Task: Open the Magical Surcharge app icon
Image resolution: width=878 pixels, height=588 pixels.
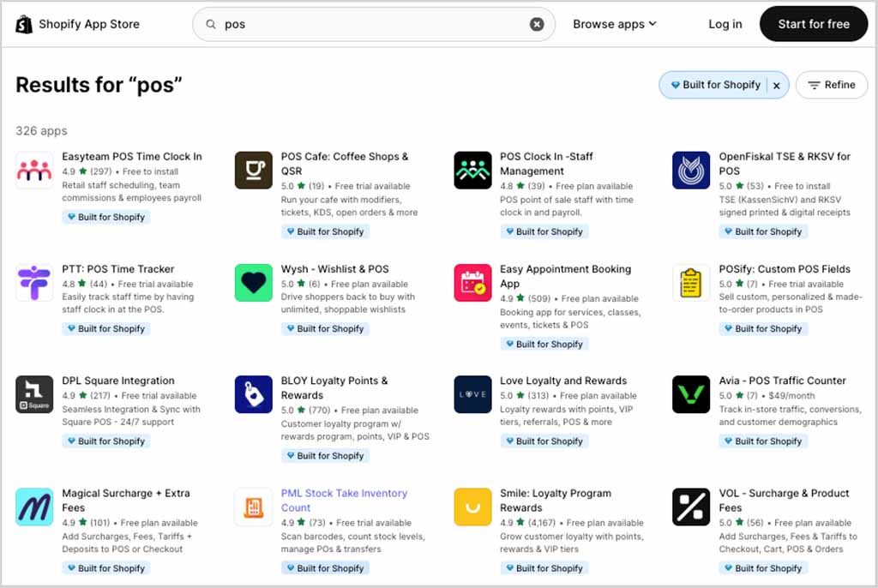Action: click(x=34, y=507)
